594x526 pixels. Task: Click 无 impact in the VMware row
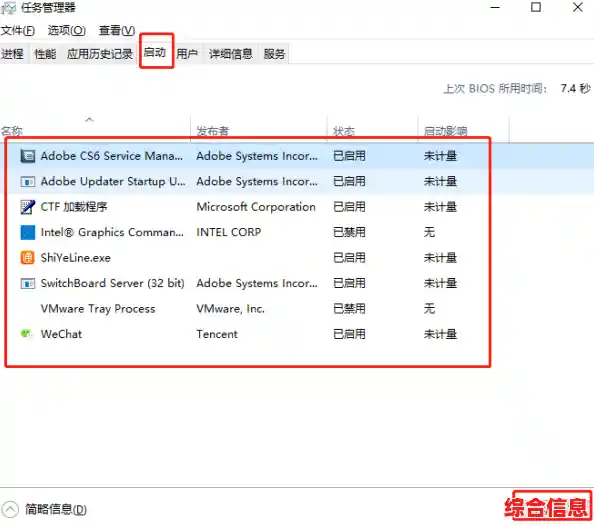point(429,308)
